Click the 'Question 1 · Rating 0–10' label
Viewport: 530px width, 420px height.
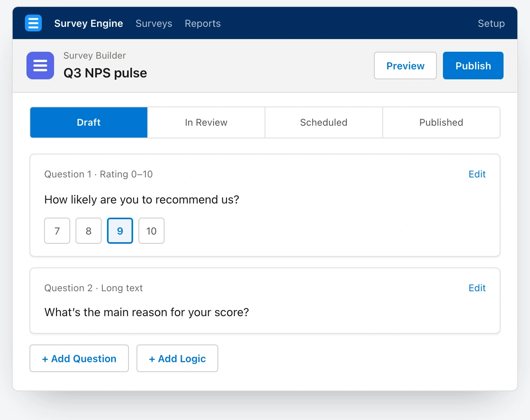coord(99,174)
